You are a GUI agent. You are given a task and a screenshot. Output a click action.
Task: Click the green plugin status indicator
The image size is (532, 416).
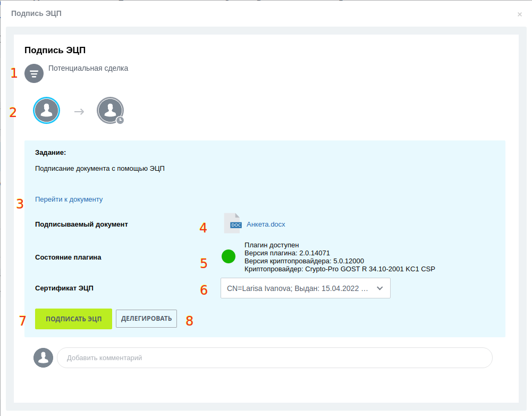point(229,256)
